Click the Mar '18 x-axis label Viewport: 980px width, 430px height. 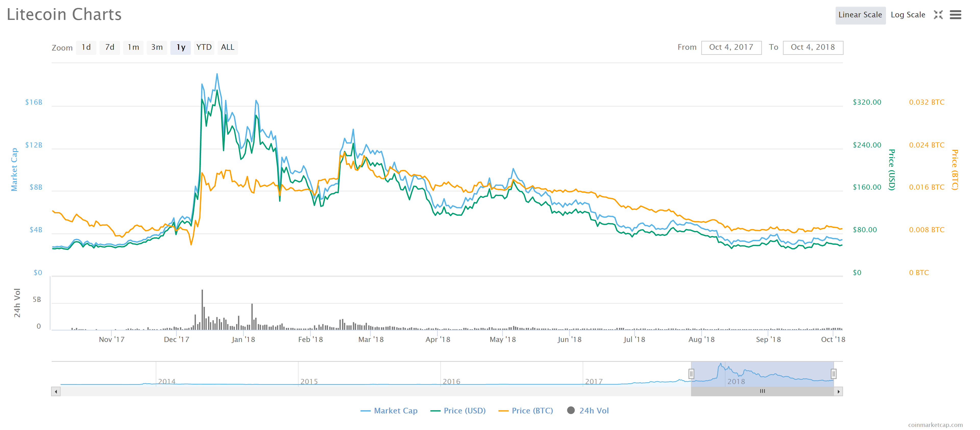point(371,339)
